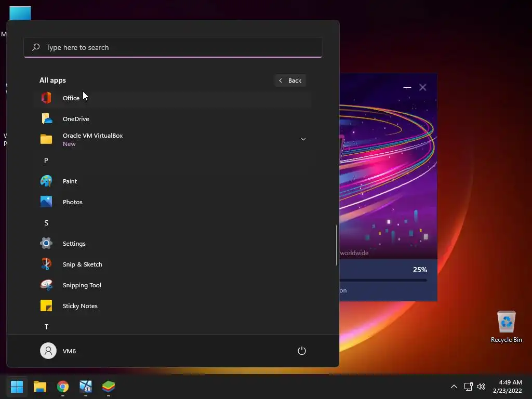Click the All apps list scrollbar
This screenshot has height=399, width=532.
tap(337, 245)
